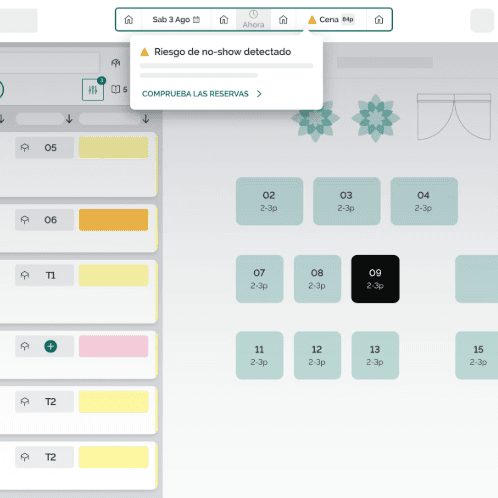Open the filter sliders icon with badge
Viewport: 498px width, 498px height.
coord(93,90)
